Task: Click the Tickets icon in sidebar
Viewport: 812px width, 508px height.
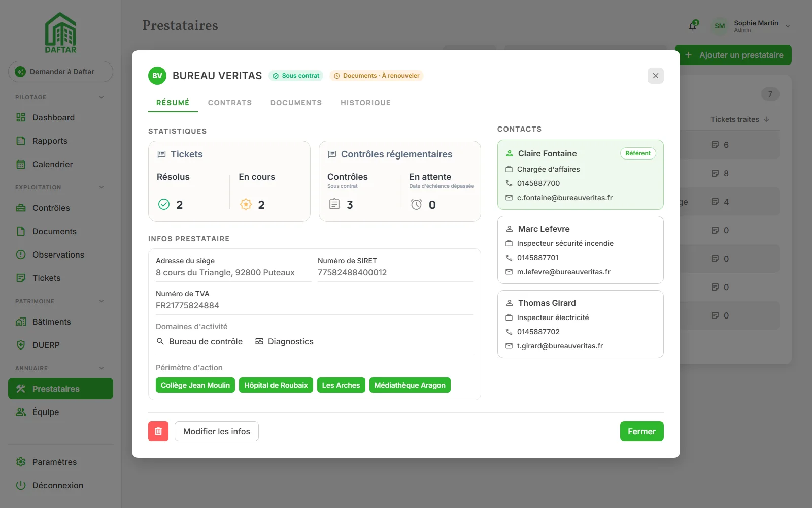Action: pyautogui.click(x=21, y=278)
